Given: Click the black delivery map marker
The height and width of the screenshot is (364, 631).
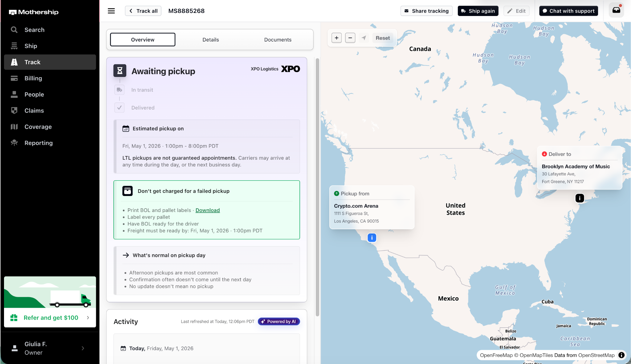Looking at the screenshot, I should point(580,198).
